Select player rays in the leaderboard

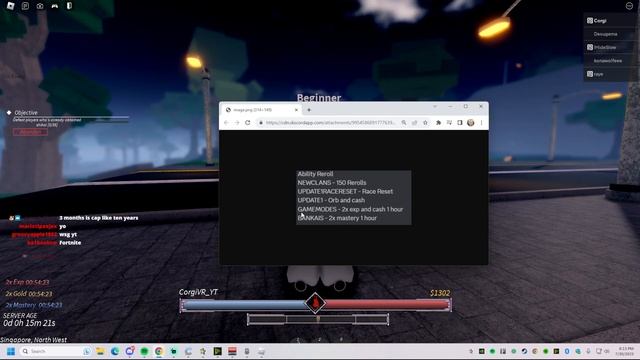click(611, 74)
